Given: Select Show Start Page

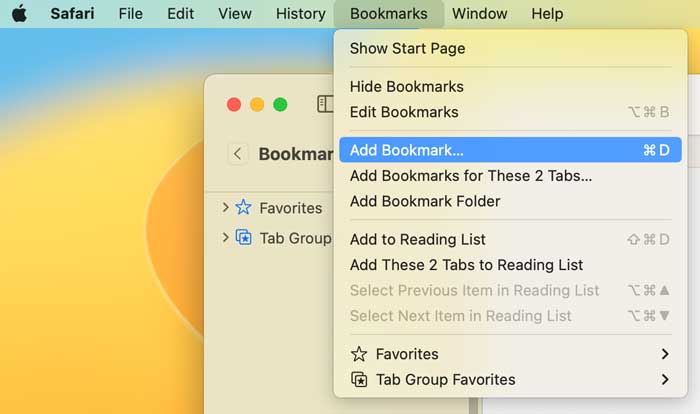Looking at the screenshot, I should point(407,48).
